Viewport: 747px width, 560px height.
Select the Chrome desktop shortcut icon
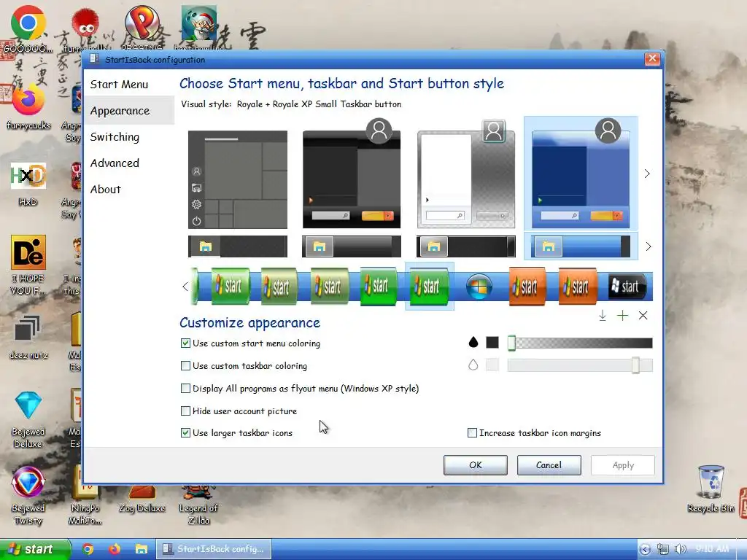[x=28, y=30]
